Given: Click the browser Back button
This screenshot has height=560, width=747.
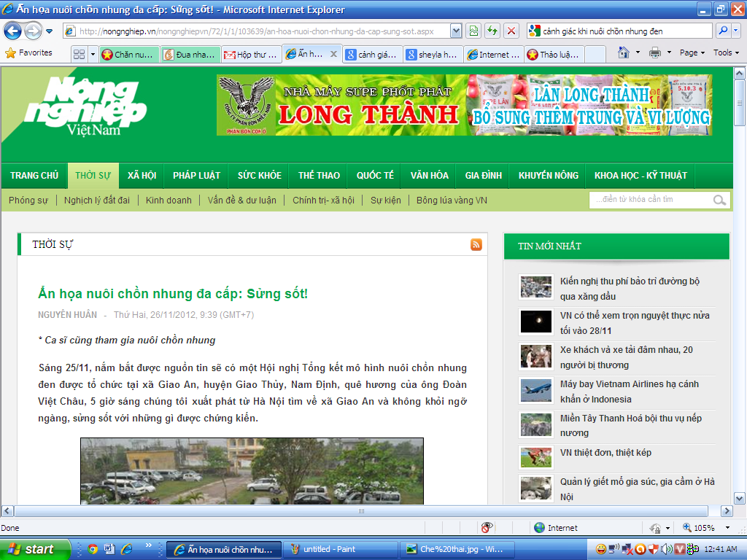Looking at the screenshot, I should pos(13,31).
